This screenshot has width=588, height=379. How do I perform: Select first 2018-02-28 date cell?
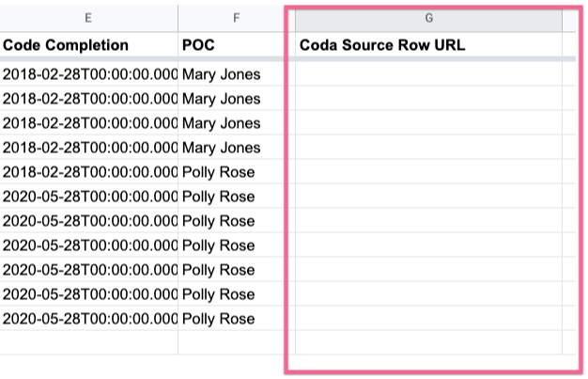[x=88, y=74]
